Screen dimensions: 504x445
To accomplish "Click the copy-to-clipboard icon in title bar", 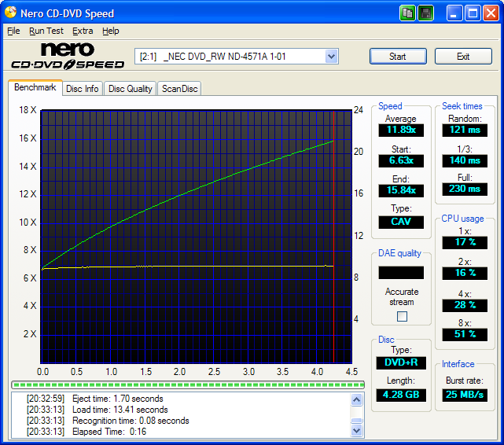I will pyautogui.click(x=407, y=13).
